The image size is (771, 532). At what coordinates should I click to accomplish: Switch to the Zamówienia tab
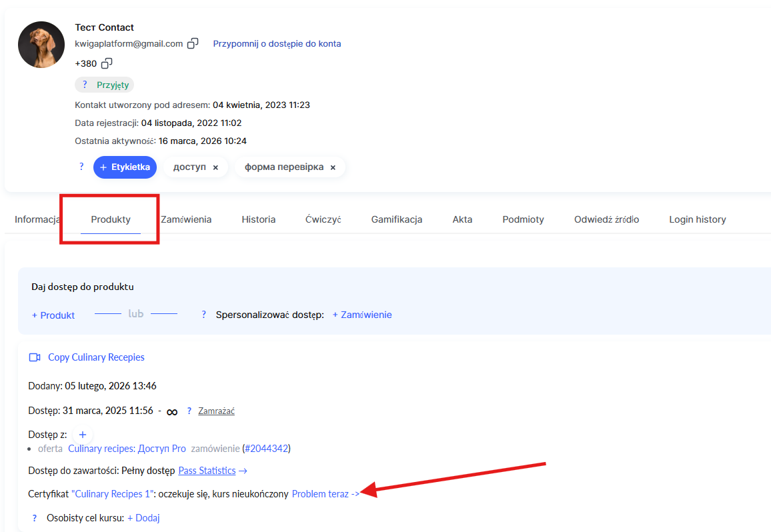(x=186, y=219)
